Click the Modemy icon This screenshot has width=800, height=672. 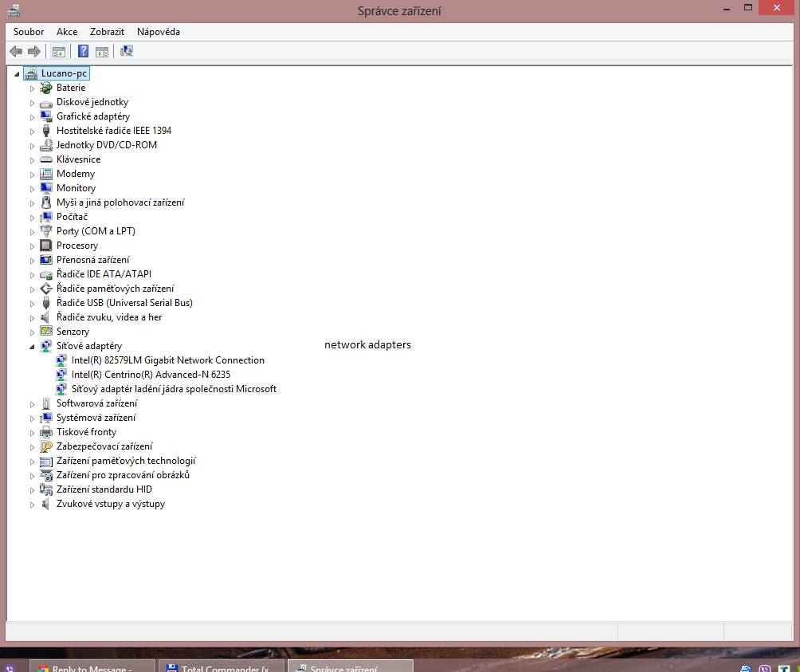point(46,174)
